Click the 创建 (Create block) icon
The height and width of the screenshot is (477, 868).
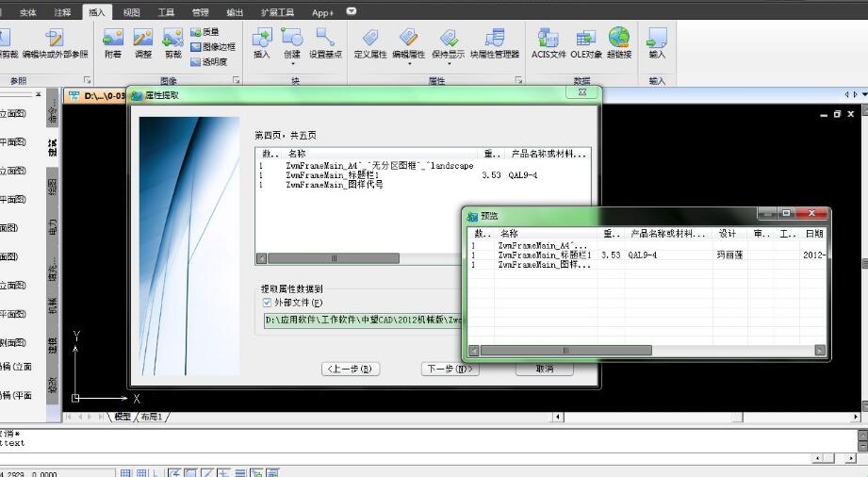pyautogui.click(x=292, y=43)
